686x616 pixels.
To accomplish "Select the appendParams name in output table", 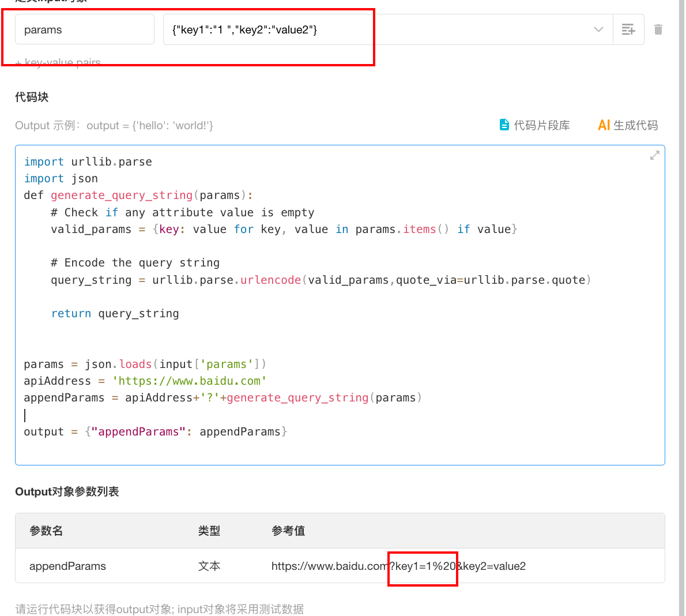I will [67, 566].
